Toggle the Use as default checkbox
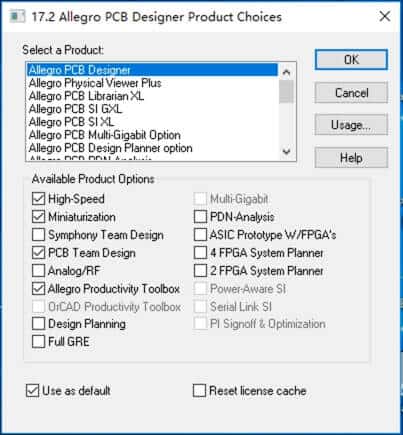 coord(32,391)
